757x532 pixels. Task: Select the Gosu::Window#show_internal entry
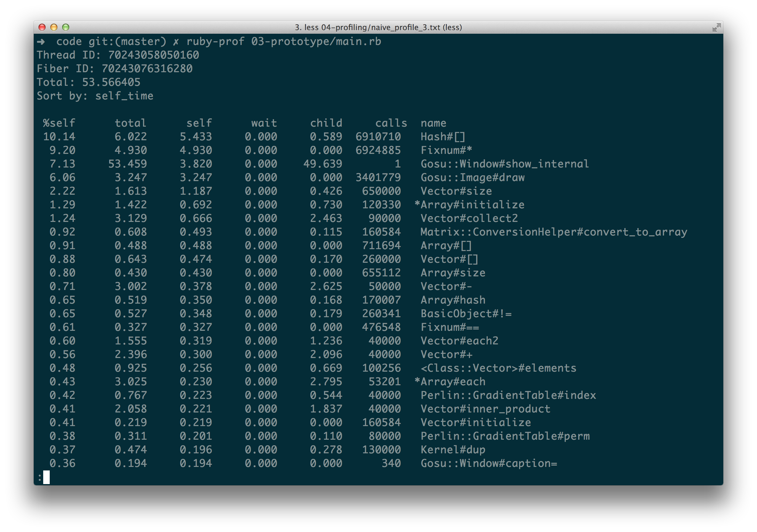click(x=505, y=164)
